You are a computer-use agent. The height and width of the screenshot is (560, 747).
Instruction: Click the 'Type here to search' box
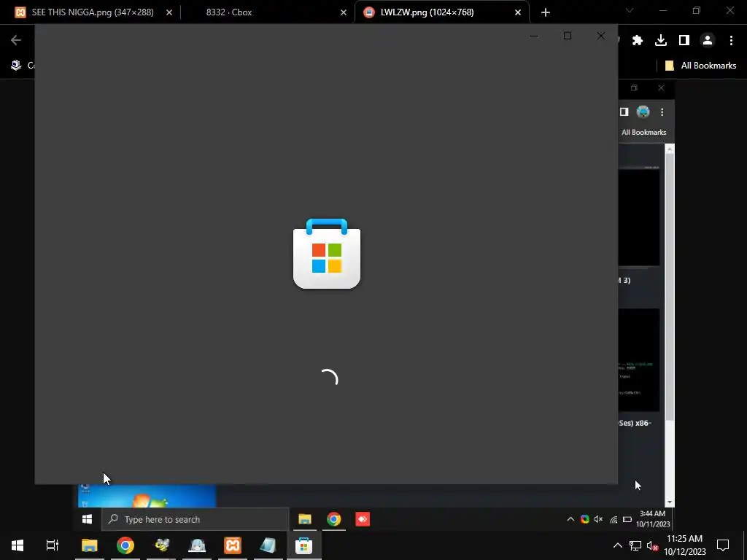coord(194,519)
